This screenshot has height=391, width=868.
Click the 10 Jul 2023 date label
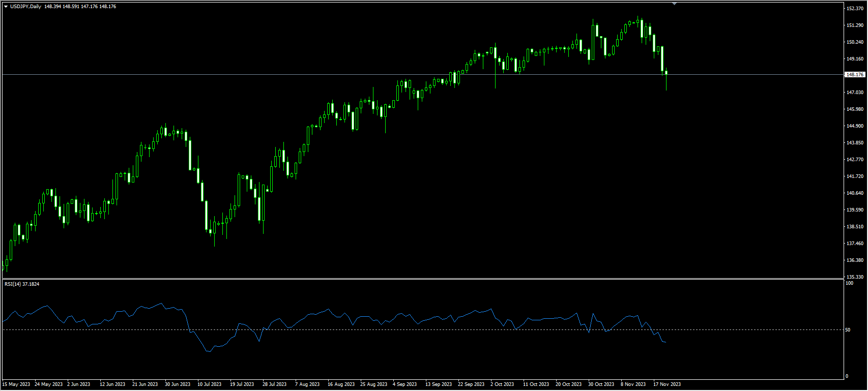pos(209,384)
